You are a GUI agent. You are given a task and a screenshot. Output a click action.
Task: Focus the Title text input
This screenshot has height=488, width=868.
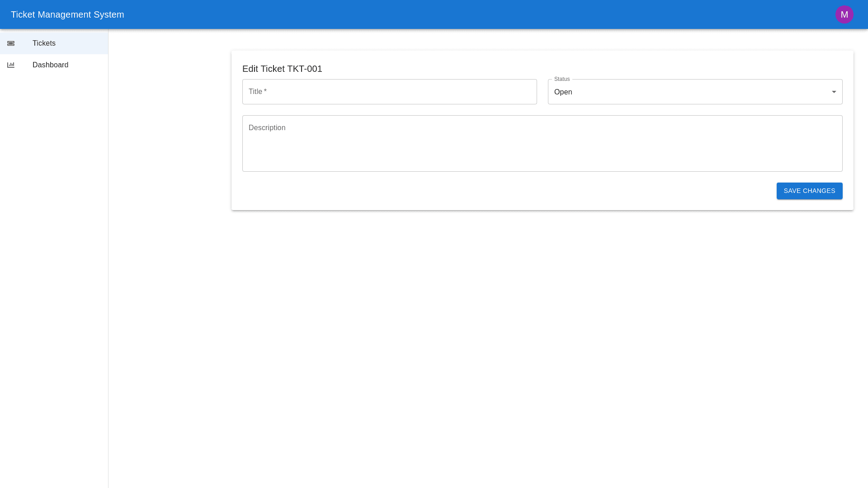coord(389,92)
